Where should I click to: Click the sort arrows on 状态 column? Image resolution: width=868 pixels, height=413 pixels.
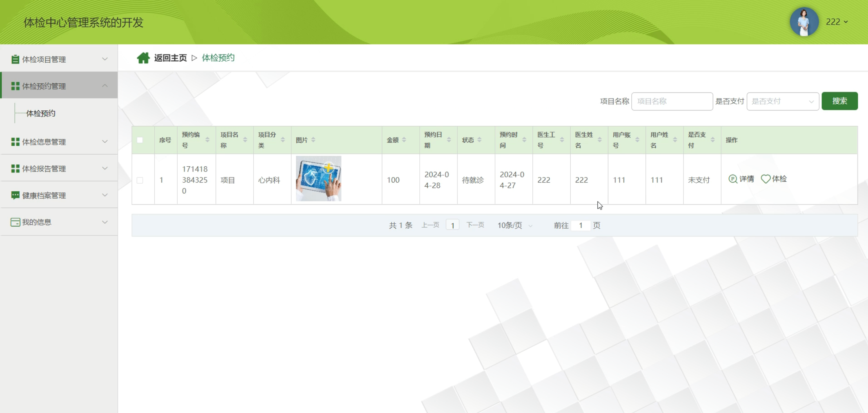pyautogui.click(x=479, y=140)
